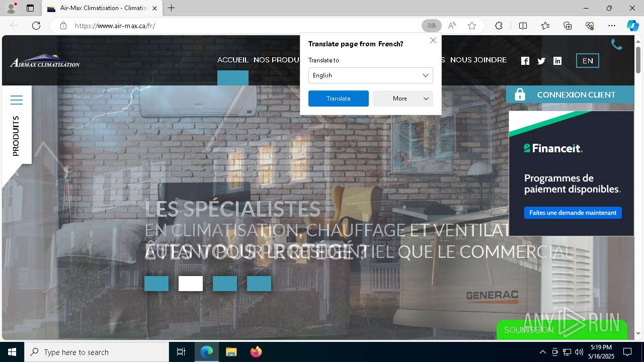Select the fourth slider indicator square
This screenshot has height=362, width=644.
click(259, 284)
